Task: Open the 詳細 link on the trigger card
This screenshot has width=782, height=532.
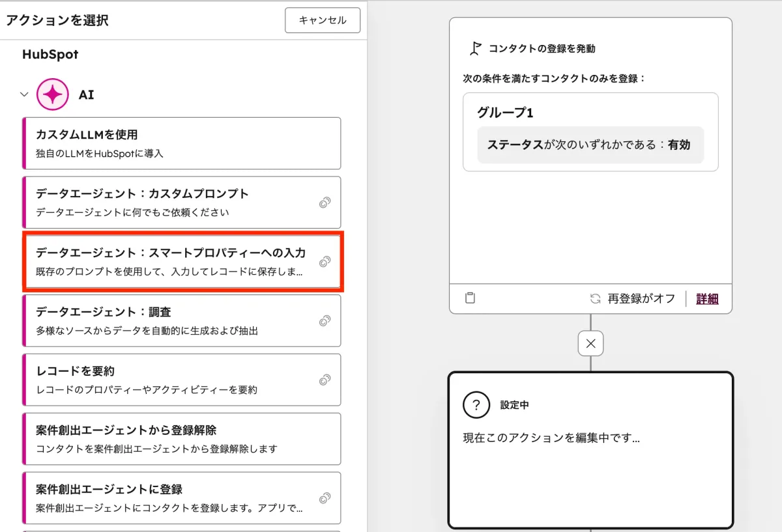Action: point(706,298)
